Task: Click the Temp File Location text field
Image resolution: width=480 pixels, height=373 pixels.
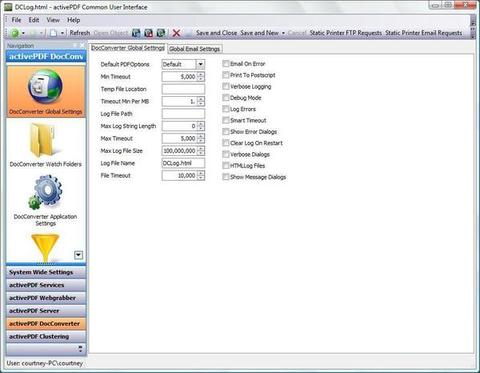Action: [183, 89]
